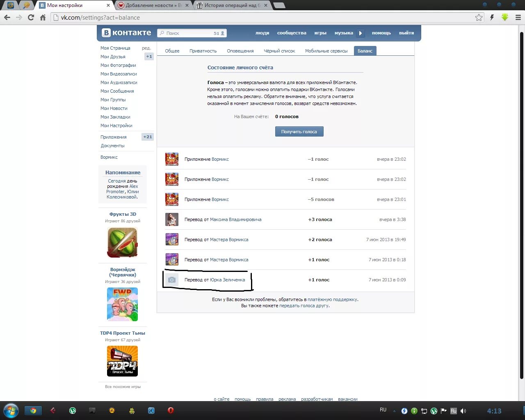The image size is (525, 420).
Task: Open помощь in top navigation
Action: coord(381,33)
